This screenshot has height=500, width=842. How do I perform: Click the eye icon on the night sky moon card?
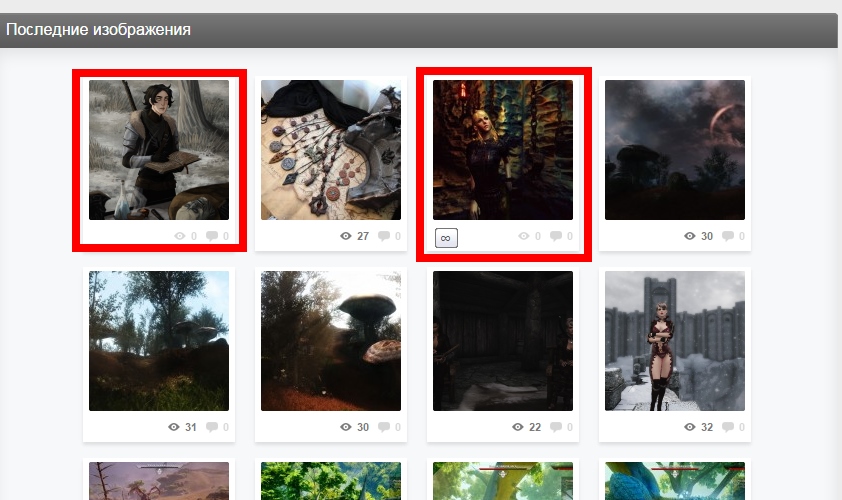pos(689,236)
